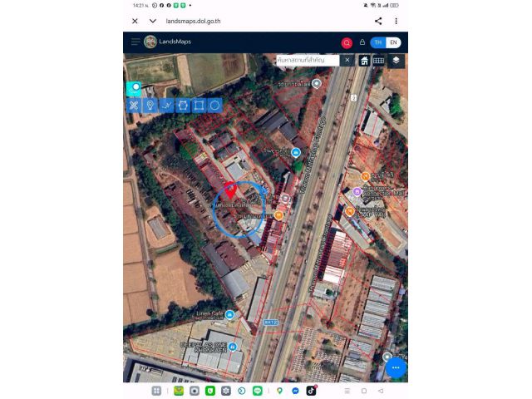Click the house map tool icon
The height and width of the screenshot is (399, 532).
pyautogui.click(x=364, y=61)
